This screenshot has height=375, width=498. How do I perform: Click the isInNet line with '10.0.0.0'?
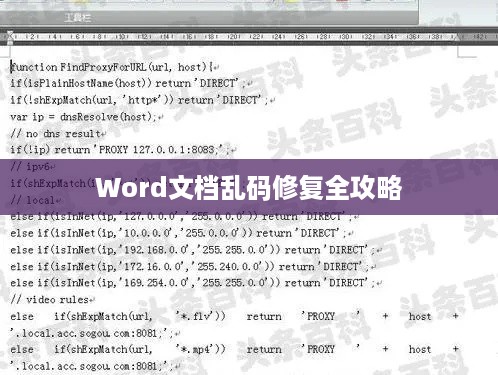[x=182, y=233]
